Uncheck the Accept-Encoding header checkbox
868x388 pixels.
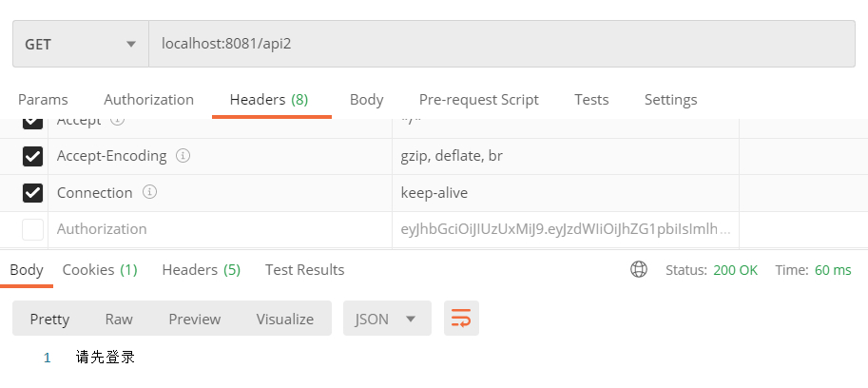32,156
